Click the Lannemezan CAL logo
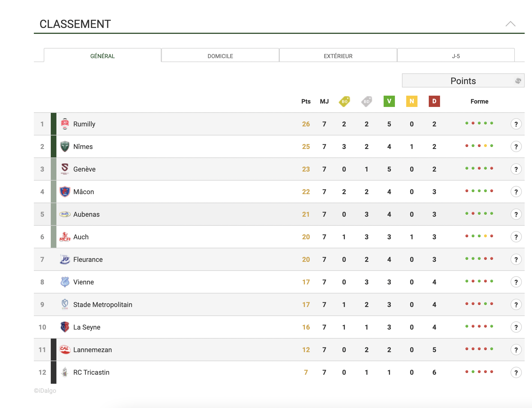 [x=65, y=350]
